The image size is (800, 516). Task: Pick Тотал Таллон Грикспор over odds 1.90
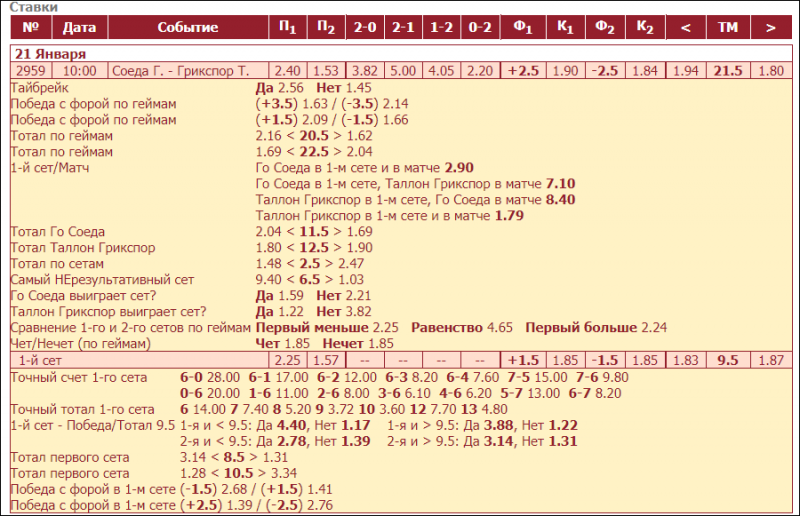point(360,248)
